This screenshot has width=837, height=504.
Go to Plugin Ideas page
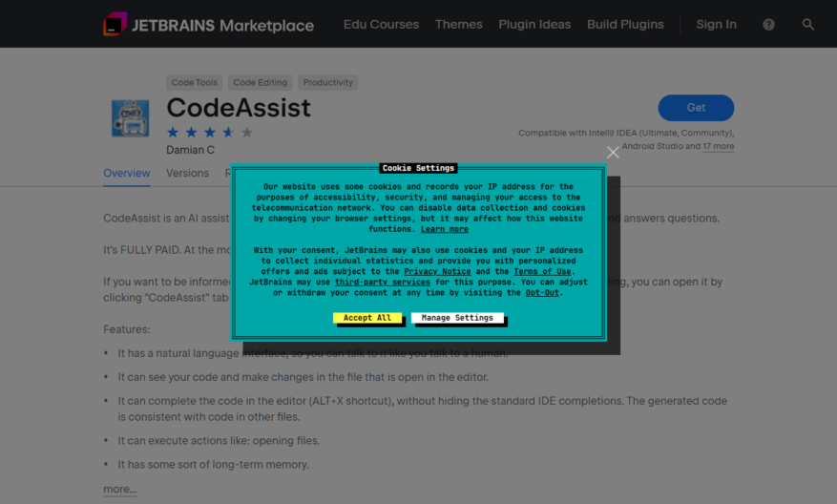point(534,25)
